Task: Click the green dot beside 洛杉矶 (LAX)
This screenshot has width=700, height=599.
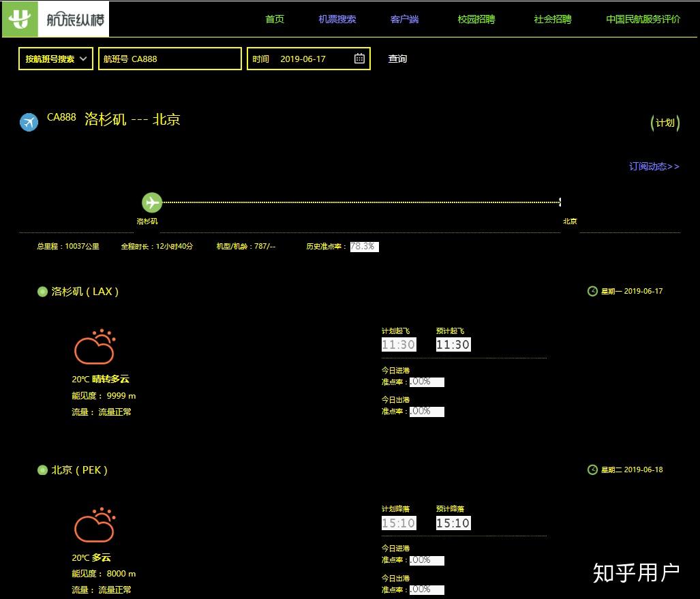Action: point(42,292)
